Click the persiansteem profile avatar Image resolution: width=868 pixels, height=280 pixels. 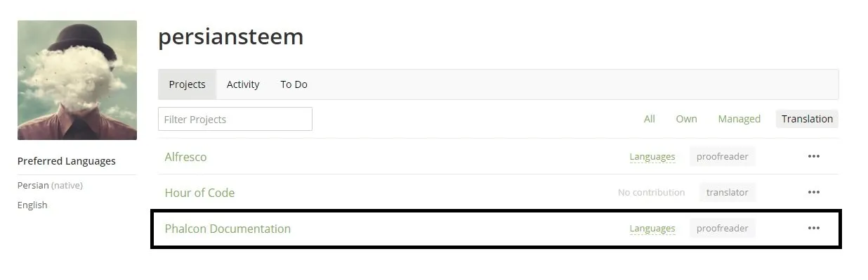click(77, 80)
